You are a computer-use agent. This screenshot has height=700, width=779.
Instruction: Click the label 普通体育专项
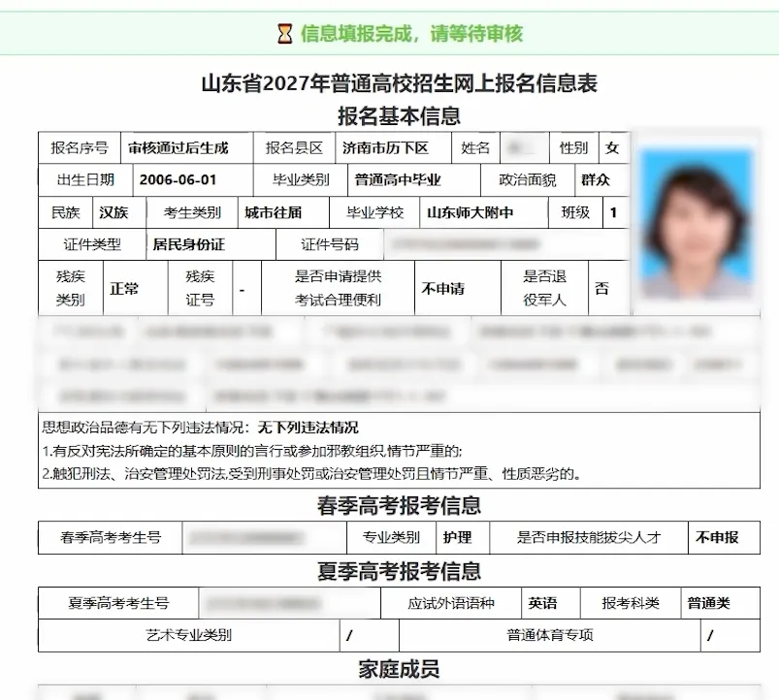(550, 635)
